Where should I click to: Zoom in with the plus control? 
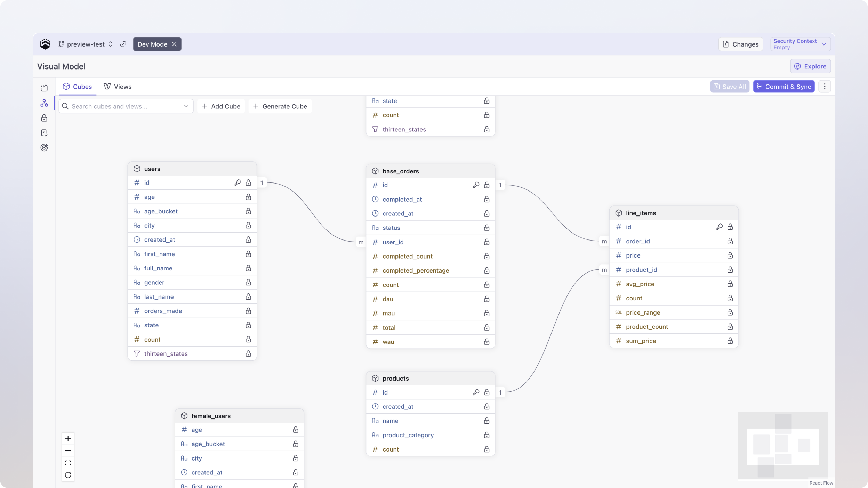68,439
